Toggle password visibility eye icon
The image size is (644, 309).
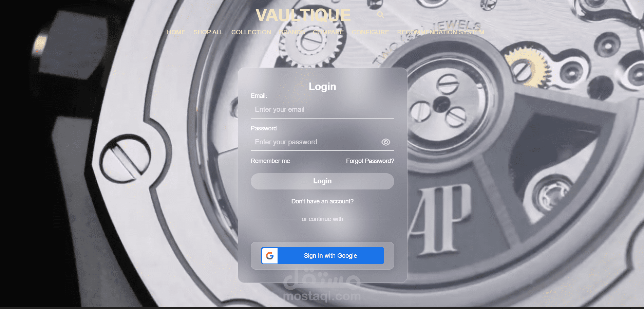tap(386, 142)
